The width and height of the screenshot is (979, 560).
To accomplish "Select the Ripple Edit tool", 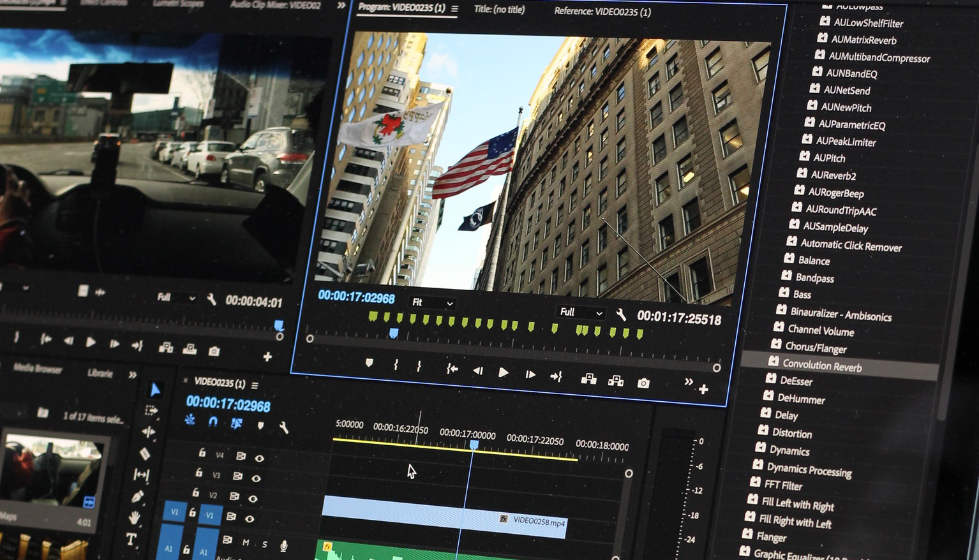I will coord(148,432).
